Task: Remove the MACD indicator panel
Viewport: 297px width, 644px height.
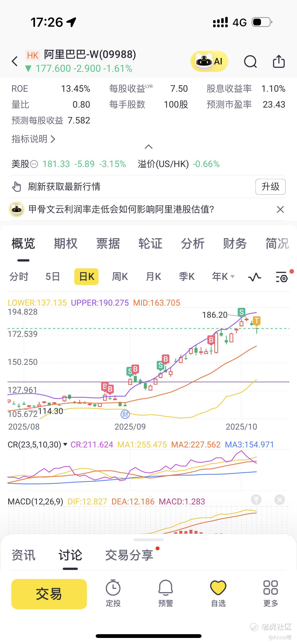Action: click(279, 499)
